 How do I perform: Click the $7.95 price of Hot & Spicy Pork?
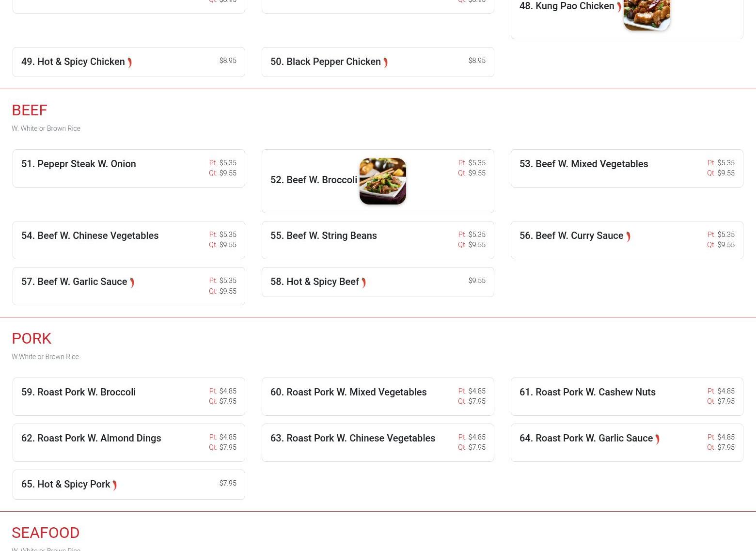coord(228,483)
